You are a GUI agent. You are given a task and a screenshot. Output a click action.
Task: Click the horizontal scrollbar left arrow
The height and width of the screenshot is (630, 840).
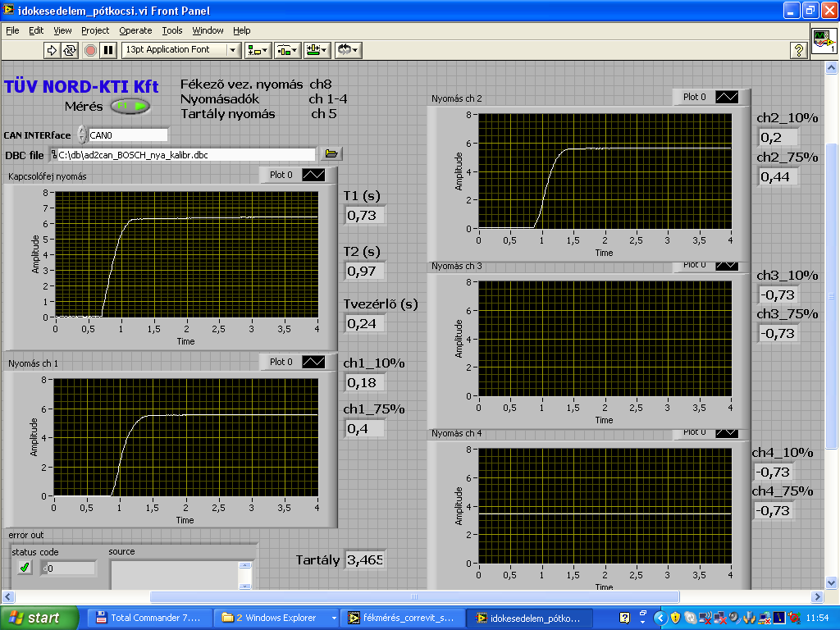click(x=8, y=596)
